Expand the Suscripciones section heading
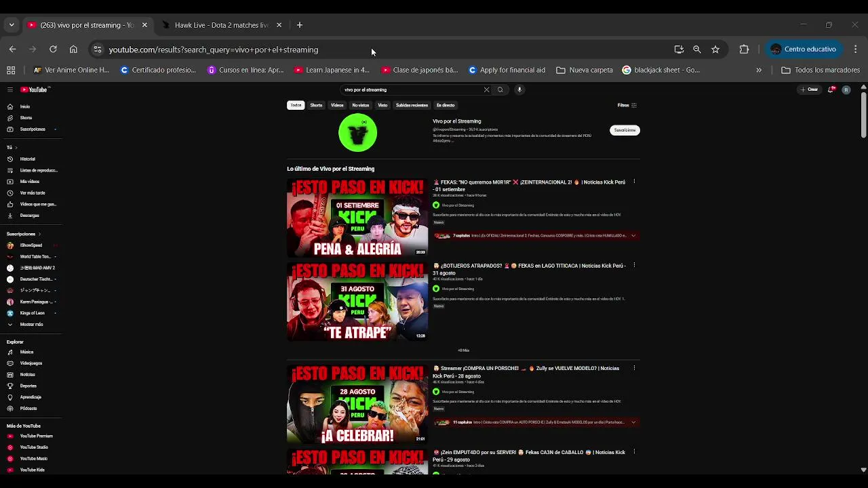 pyautogui.click(x=24, y=234)
